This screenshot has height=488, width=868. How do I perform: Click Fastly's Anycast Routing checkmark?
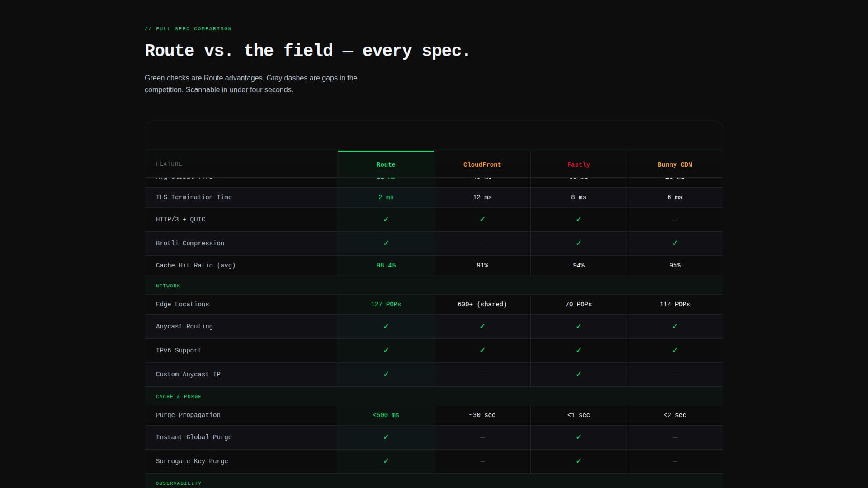click(x=578, y=327)
